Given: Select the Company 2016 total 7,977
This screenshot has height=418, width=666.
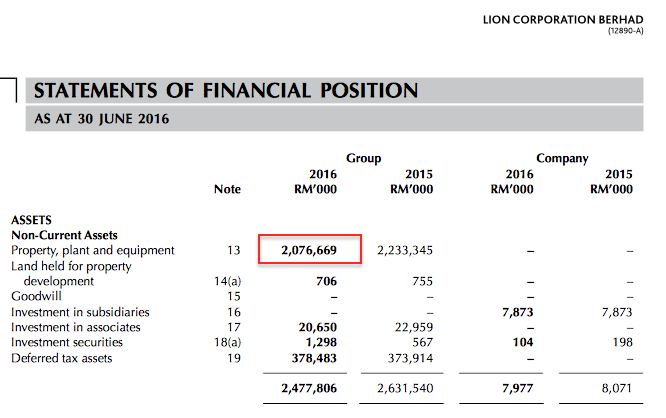Looking at the screenshot, I should 518,388.
